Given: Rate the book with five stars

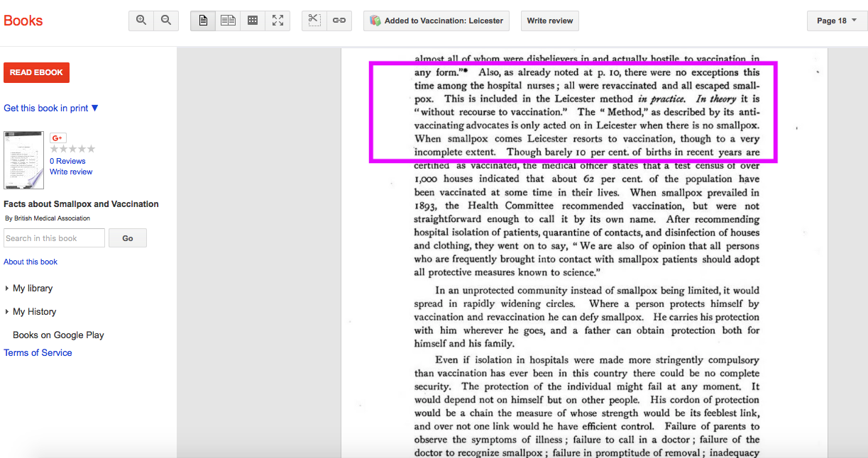Looking at the screenshot, I should pyautogui.click(x=91, y=149).
